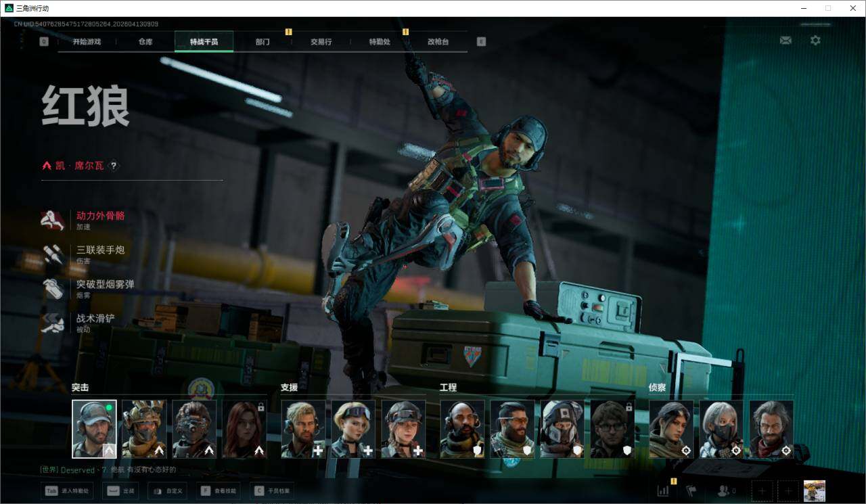Select the bearded 侦察 operator with red scarf
Screen dimensions: 866x504
coord(771,429)
